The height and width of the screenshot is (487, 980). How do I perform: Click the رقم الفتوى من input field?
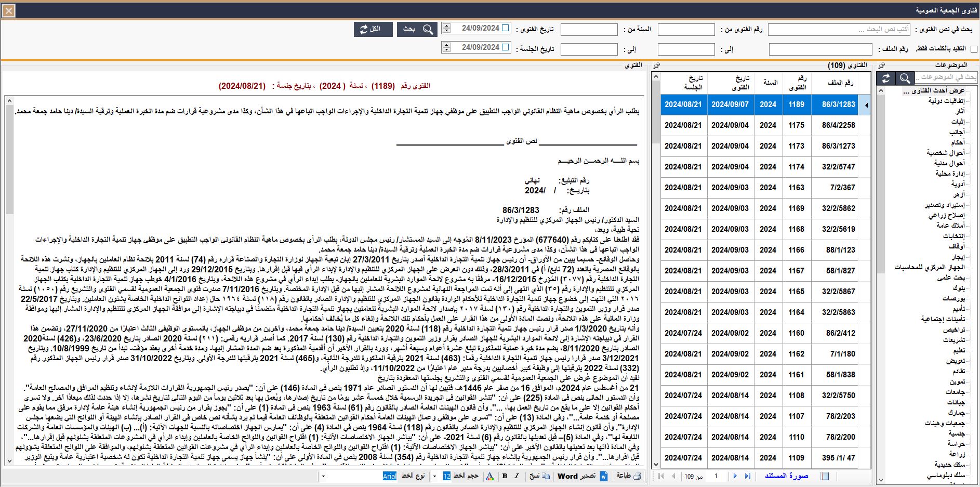click(x=686, y=30)
